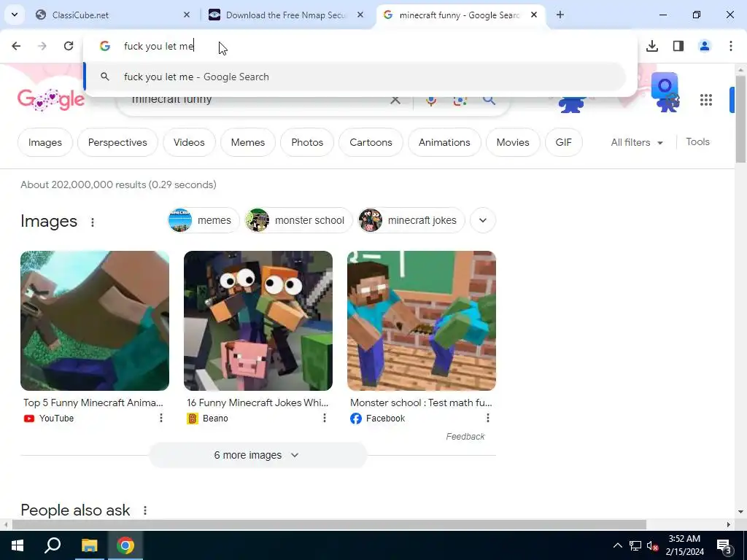Expand the All filters dropdown
Image resolution: width=747 pixels, height=560 pixels.
point(637,142)
